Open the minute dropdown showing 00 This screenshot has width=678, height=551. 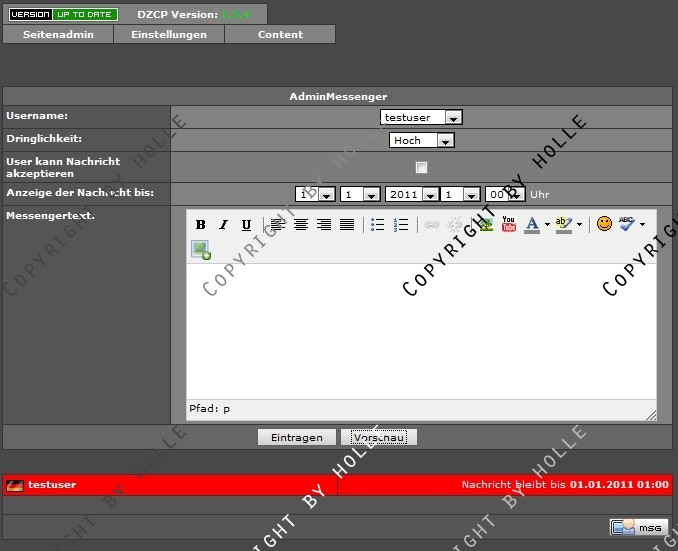[x=505, y=194]
